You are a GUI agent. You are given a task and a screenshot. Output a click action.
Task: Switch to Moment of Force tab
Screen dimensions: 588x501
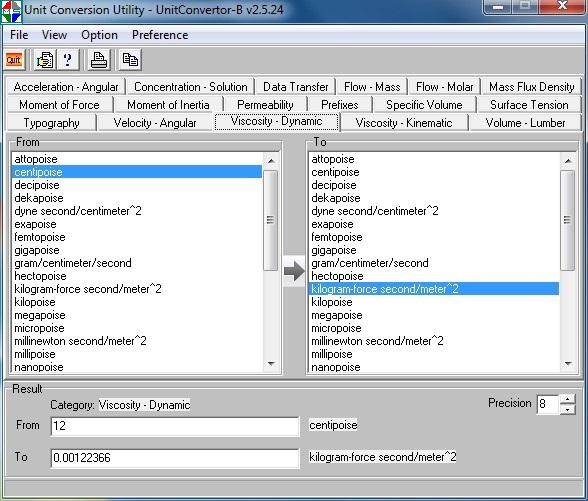pos(59,105)
